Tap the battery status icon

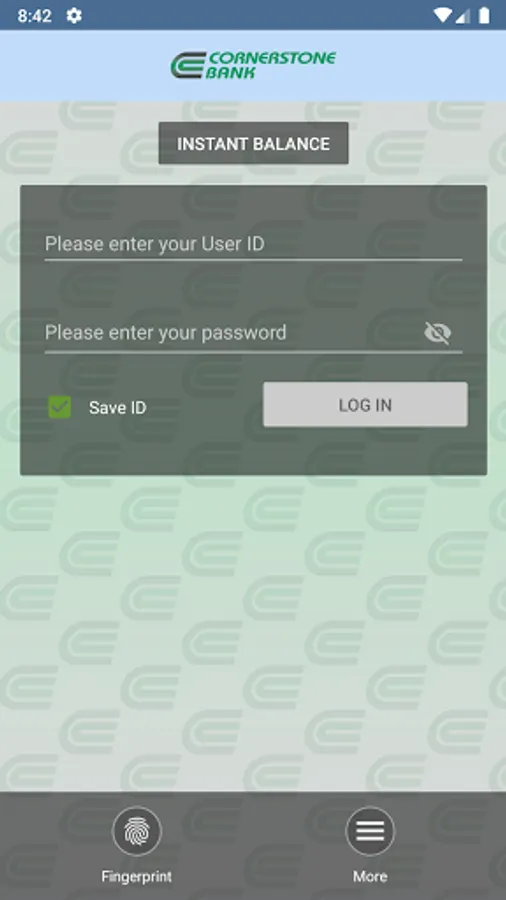click(484, 15)
